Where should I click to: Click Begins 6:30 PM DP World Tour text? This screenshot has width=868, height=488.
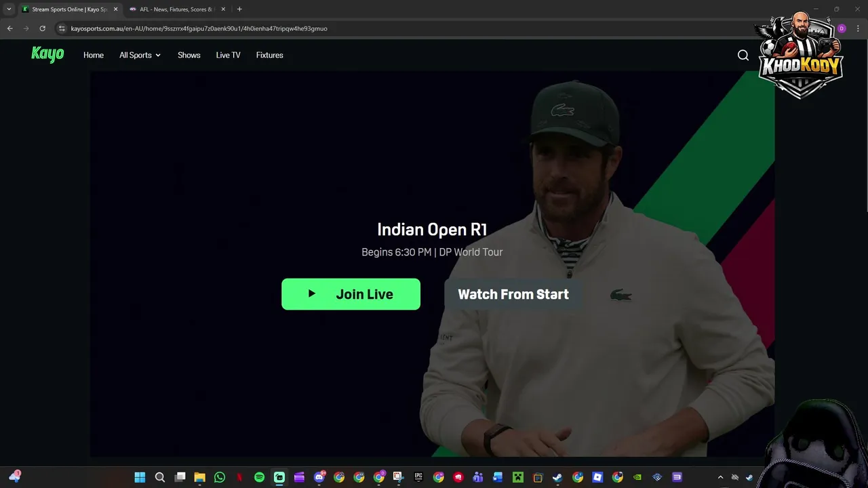click(x=432, y=252)
